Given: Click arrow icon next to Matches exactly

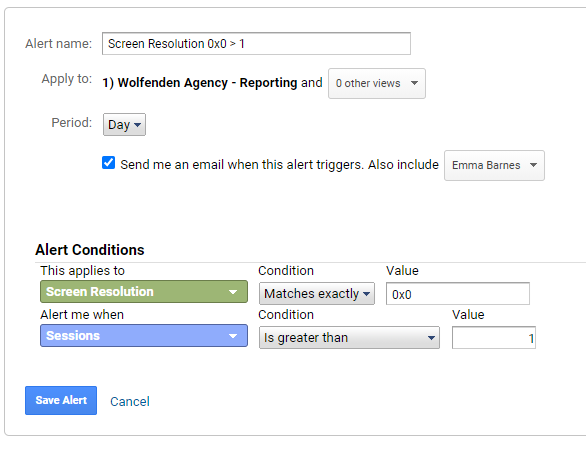Looking at the screenshot, I should coord(367,294).
